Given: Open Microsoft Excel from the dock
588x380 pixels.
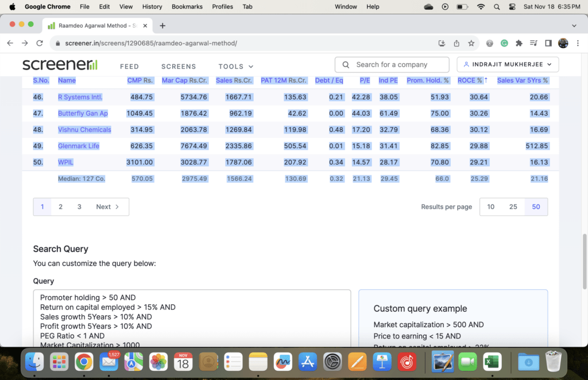Looking at the screenshot, I should pyautogui.click(x=492, y=362).
